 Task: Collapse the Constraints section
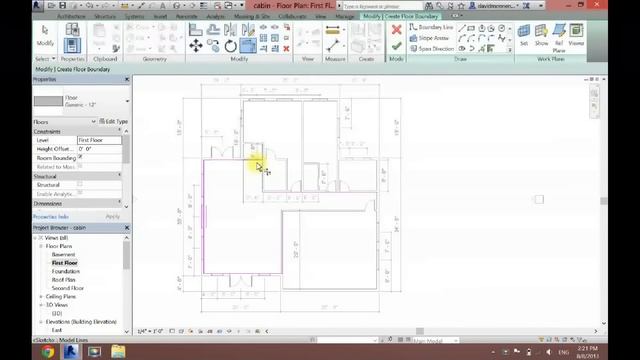(120, 131)
